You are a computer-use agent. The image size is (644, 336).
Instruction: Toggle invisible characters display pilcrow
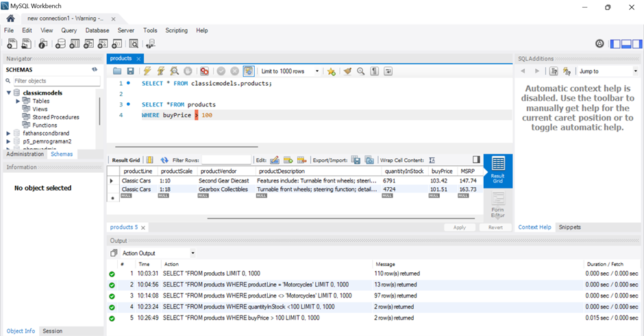click(374, 71)
